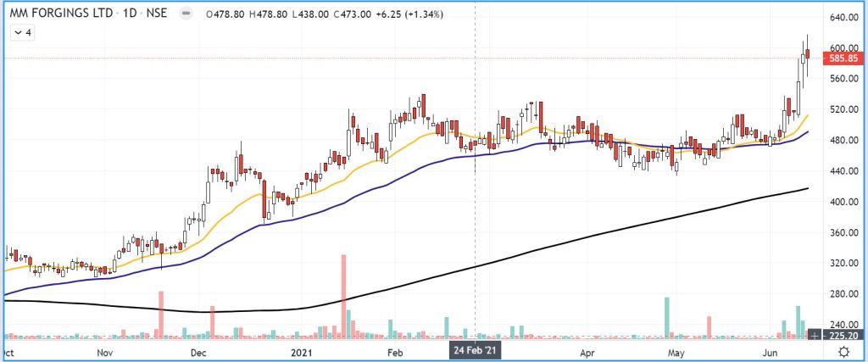Click the 24 Feb '21 date marker

475,351
